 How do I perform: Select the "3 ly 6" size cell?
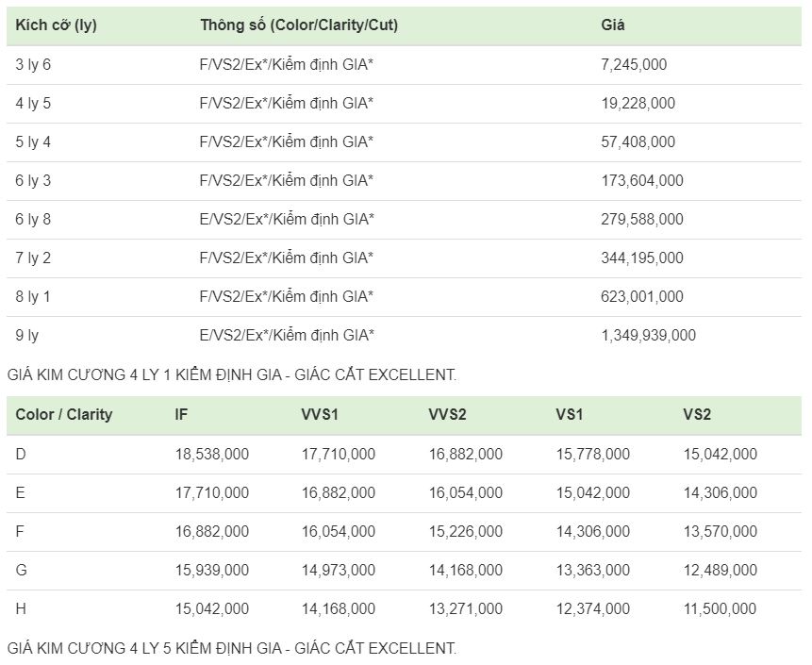point(34,64)
